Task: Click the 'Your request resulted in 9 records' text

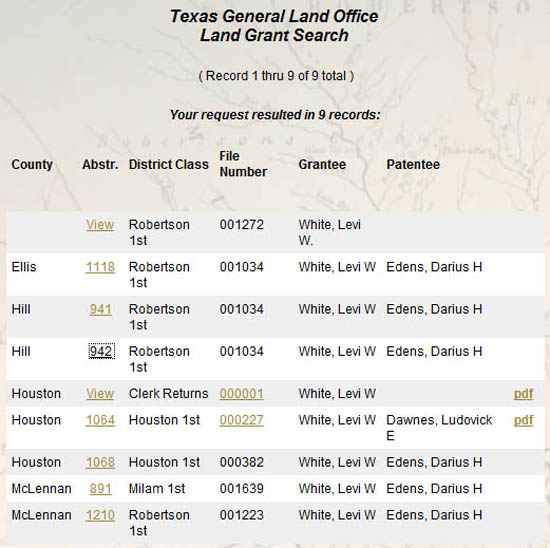Action: [275, 115]
